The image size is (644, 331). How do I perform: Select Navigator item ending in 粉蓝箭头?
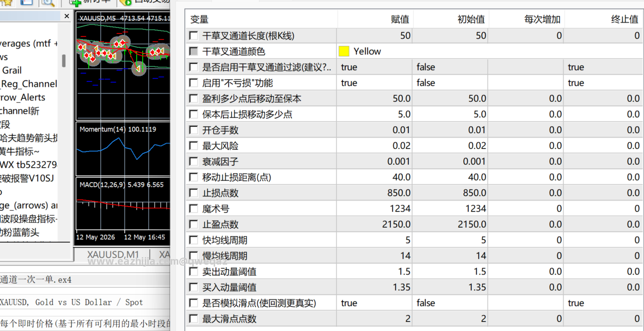click(20, 232)
